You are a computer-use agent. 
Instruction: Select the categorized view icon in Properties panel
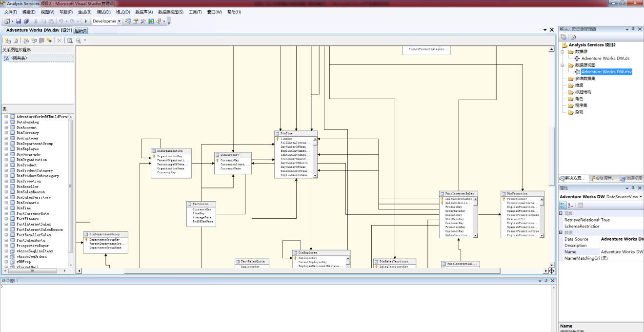pos(563,205)
